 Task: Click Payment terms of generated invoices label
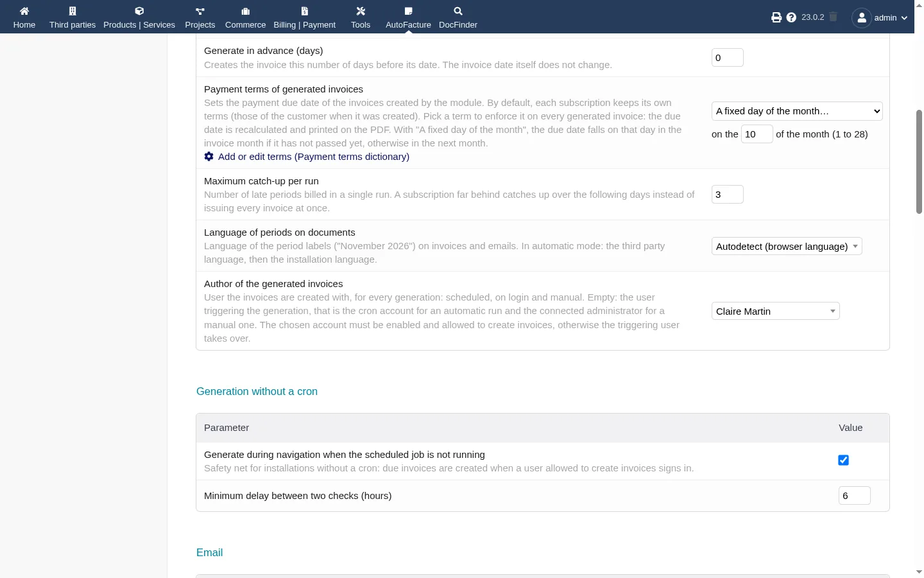[284, 89]
